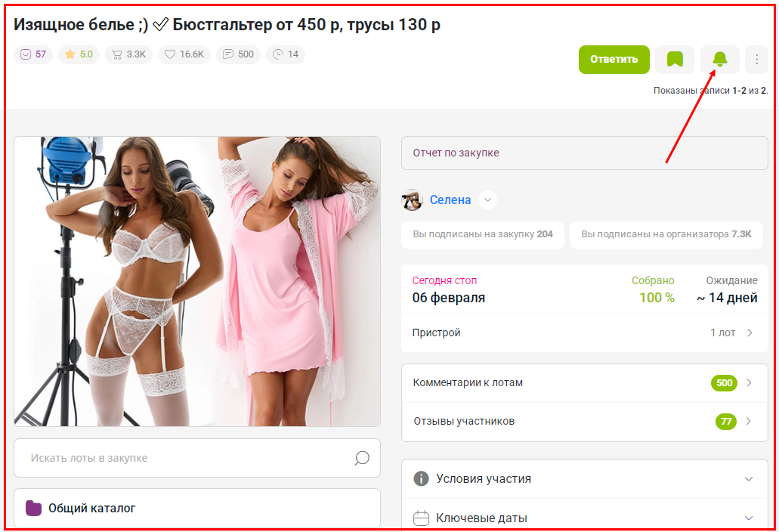Open Отзывы участников reviews
The width and height of the screenshot is (779, 532).
(x=584, y=421)
